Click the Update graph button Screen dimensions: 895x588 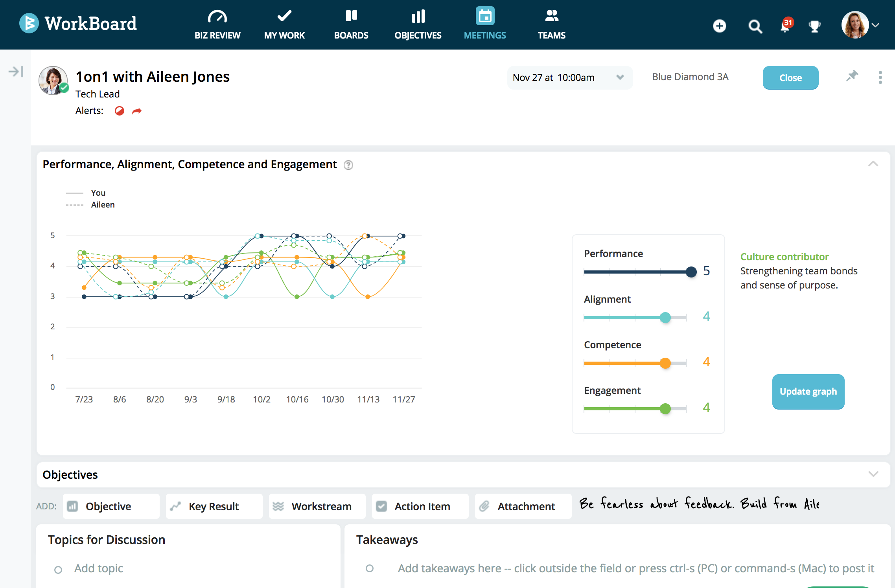[808, 391]
